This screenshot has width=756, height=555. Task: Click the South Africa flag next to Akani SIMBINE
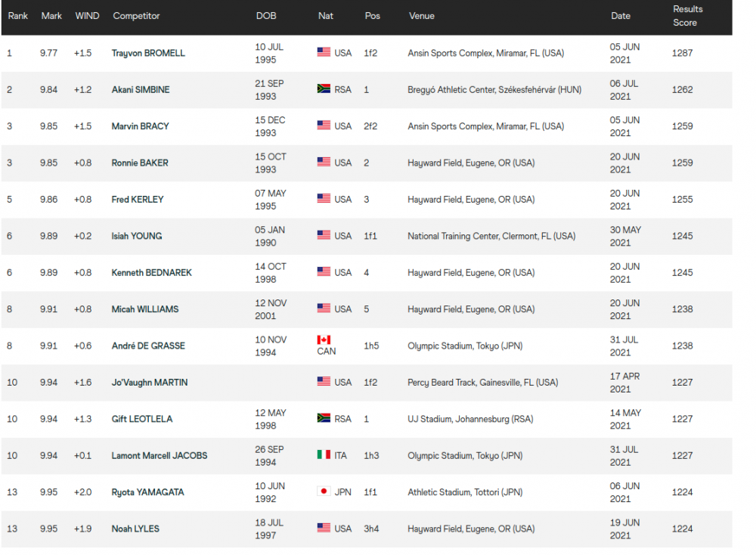pyautogui.click(x=324, y=88)
